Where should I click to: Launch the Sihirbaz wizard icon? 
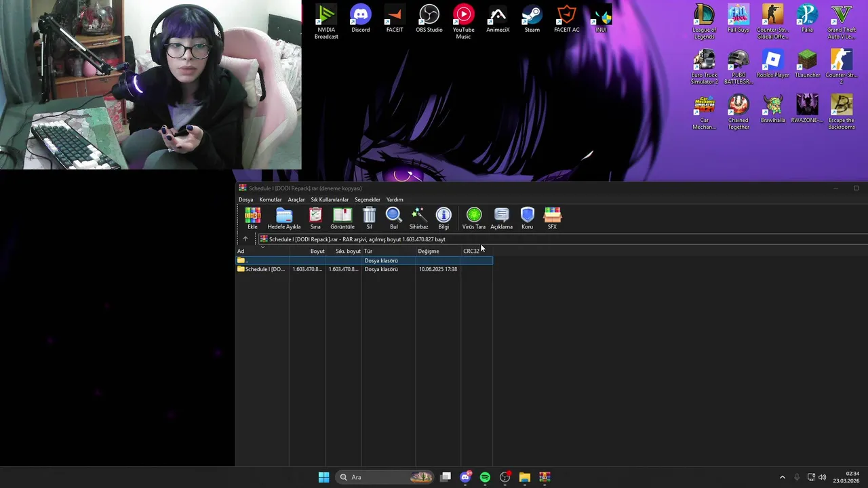(418, 218)
